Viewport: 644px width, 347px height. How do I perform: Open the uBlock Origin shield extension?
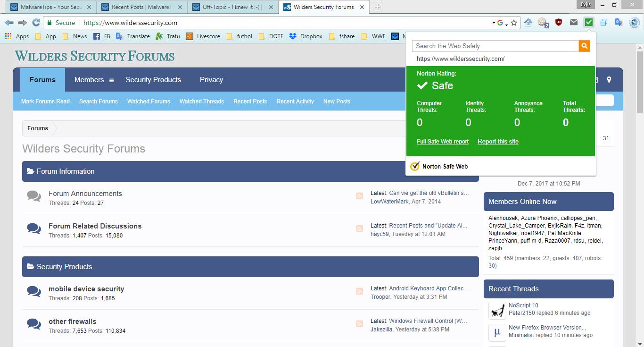pyautogui.click(x=559, y=22)
